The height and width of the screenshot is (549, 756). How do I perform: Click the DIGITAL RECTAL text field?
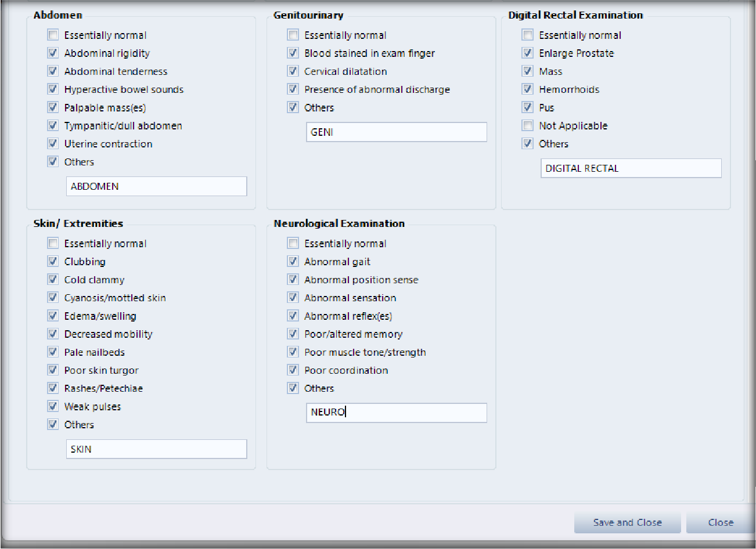click(631, 168)
